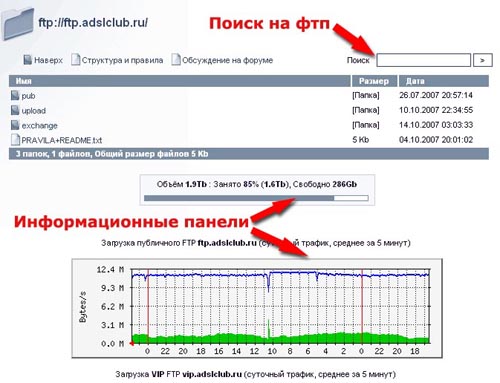
Task: Open the PRAVILA+README.txt file link
Action: [62, 140]
